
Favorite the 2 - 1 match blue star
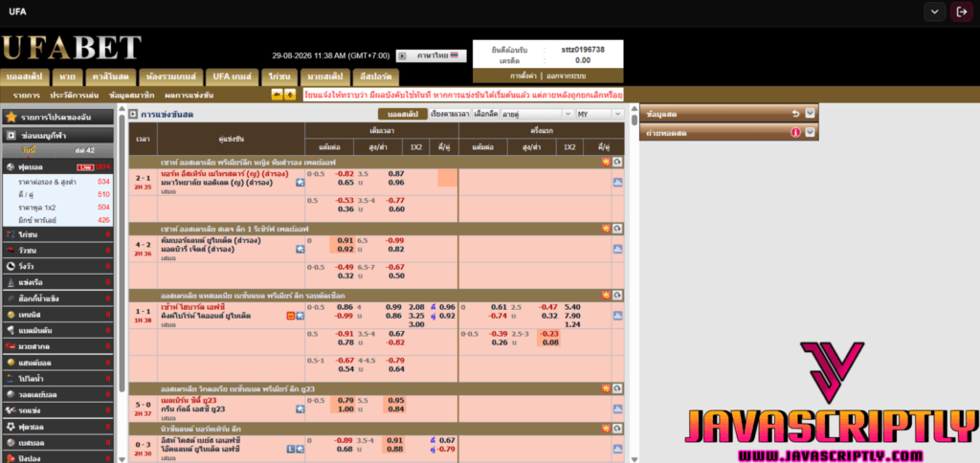[x=300, y=183]
